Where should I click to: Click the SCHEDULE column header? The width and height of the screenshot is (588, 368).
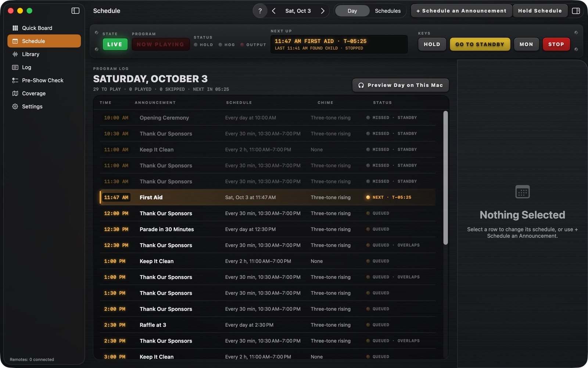pos(239,103)
